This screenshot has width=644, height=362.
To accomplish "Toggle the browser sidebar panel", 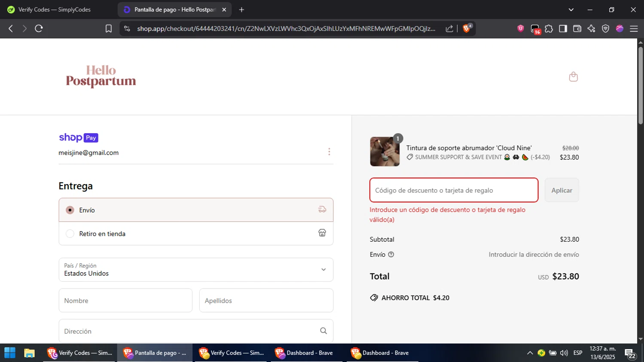I will 563,29.
